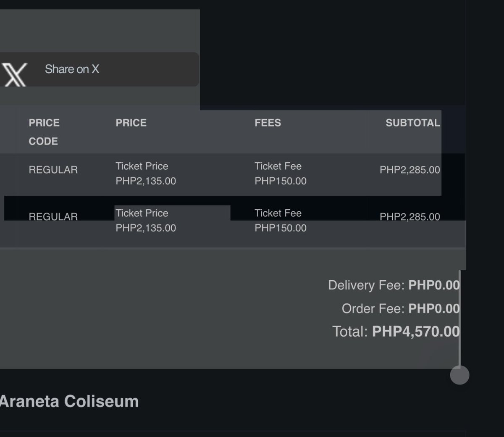Click the X logo icon
The height and width of the screenshot is (437, 504).
14,74
